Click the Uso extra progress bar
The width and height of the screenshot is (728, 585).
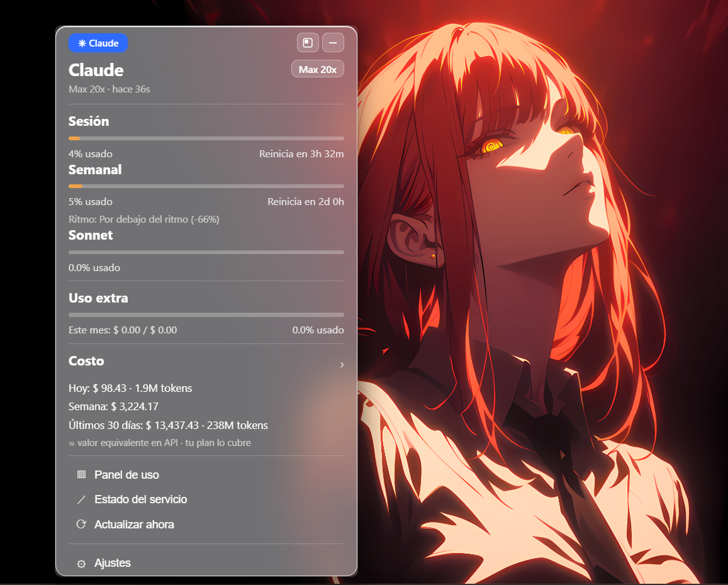tap(206, 315)
